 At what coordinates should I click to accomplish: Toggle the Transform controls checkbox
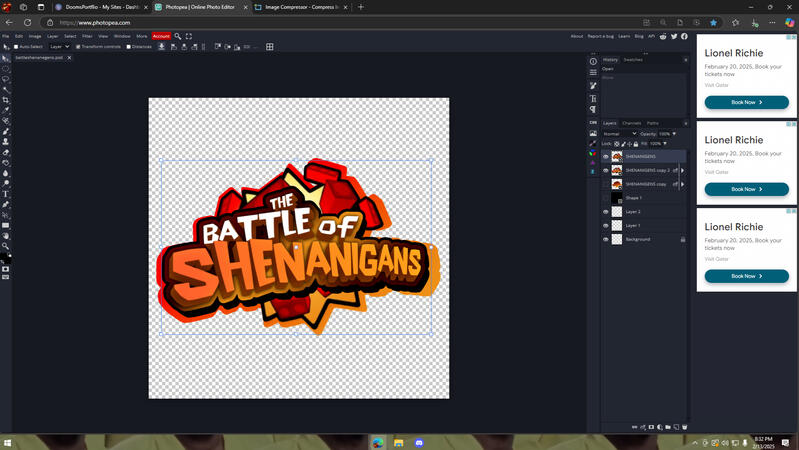click(78, 47)
